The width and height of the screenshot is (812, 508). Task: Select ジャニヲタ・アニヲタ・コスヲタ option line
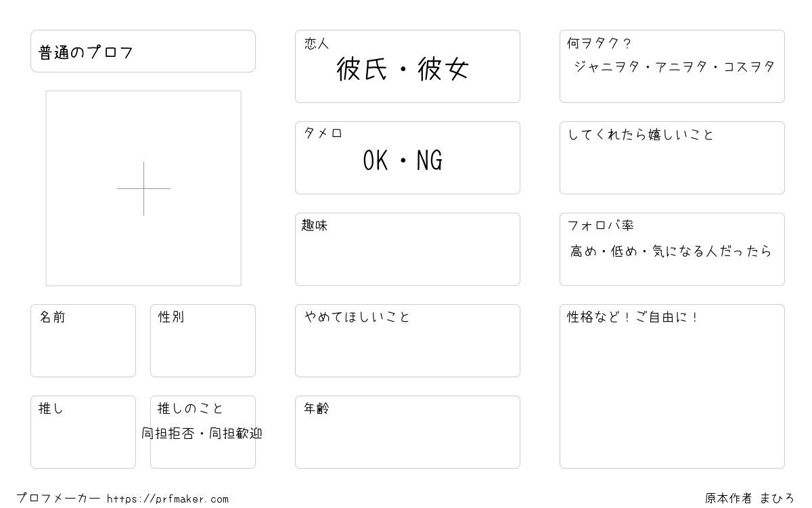click(674, 66)
